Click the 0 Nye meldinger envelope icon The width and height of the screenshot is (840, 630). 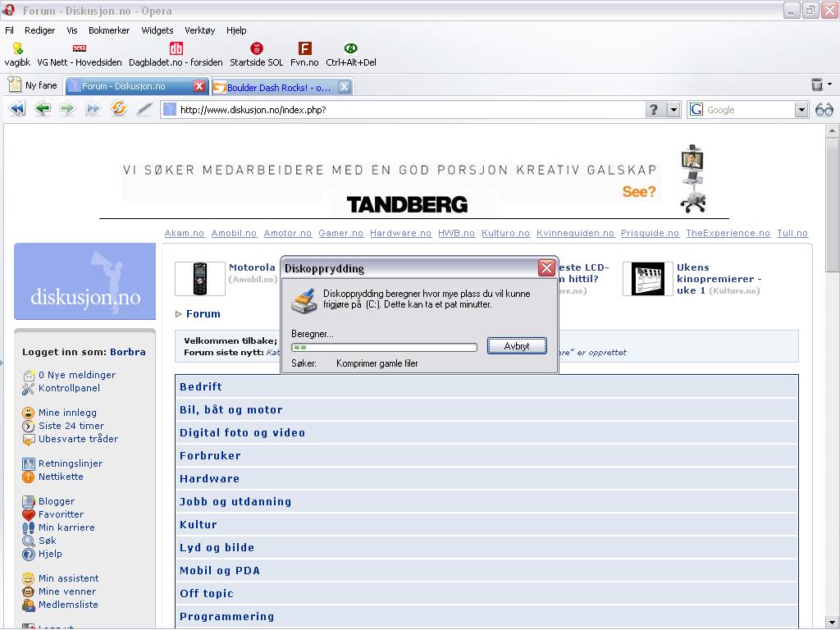pos(29,376)
